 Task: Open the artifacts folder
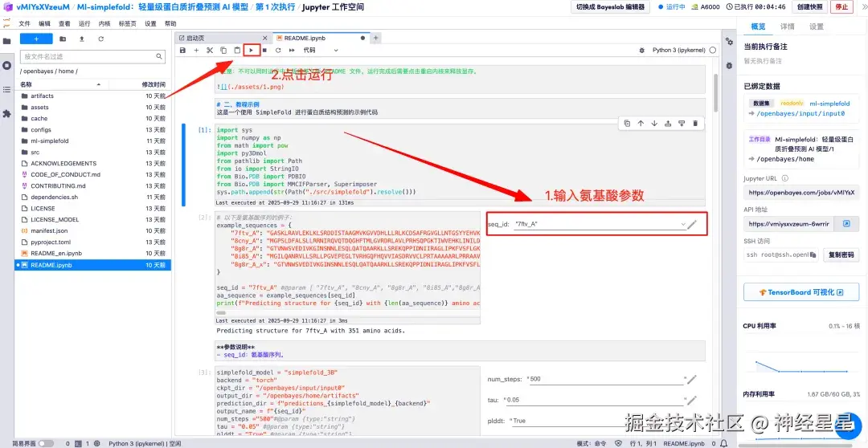(93, 96)
